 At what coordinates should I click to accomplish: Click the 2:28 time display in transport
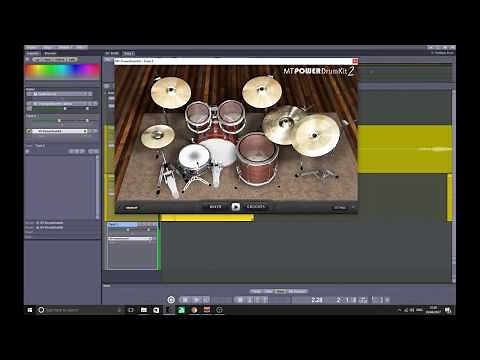tap(317, 300)
